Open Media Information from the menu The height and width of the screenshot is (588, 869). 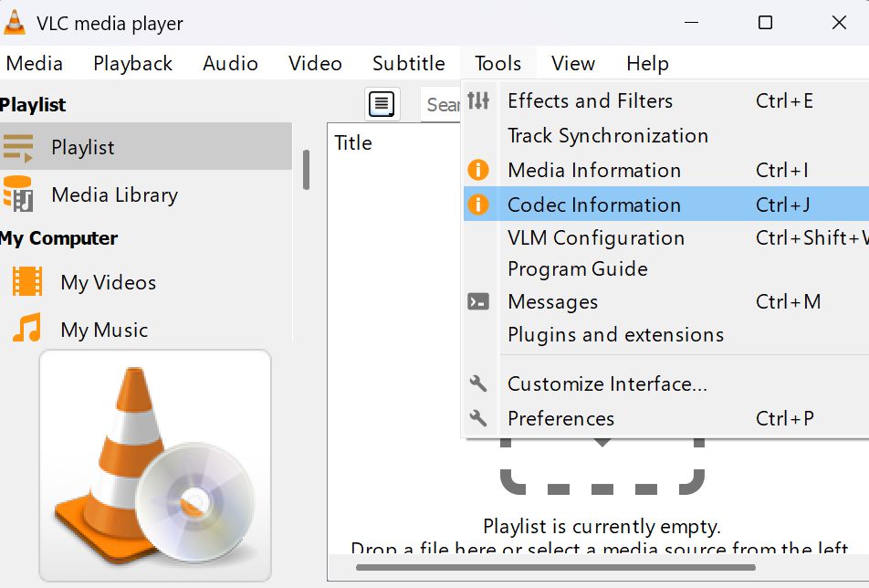pos(666,170)
